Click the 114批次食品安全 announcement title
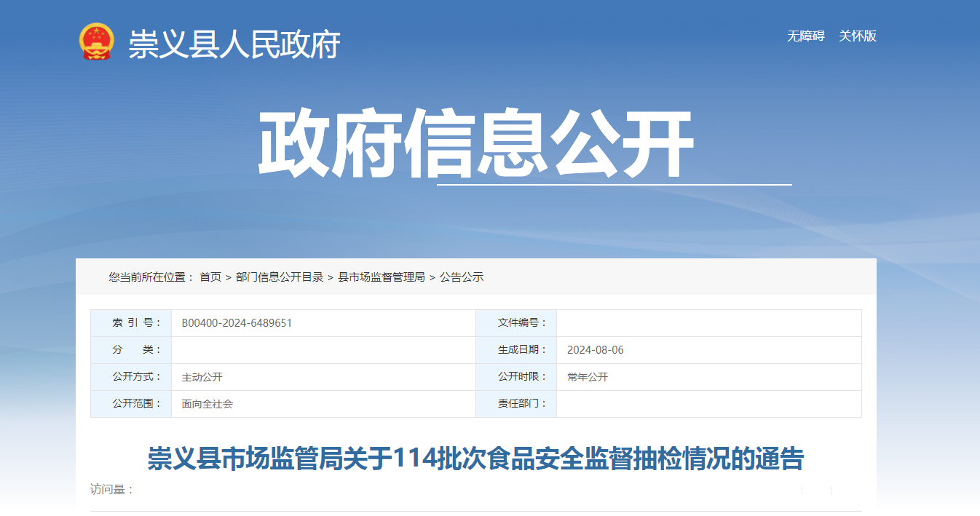The height and width of the screenshot is (516, 980). point(475,459)
